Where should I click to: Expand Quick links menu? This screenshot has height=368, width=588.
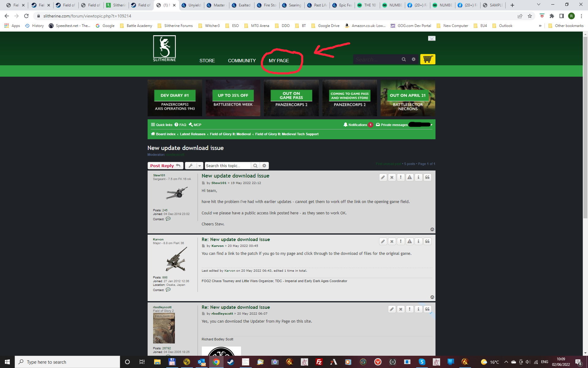point(161,125)
